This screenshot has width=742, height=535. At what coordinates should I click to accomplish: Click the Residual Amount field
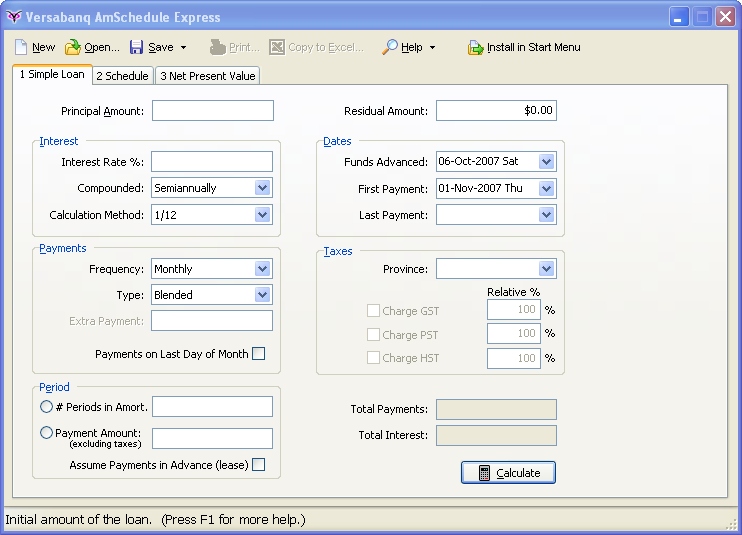tap(496, 111)
